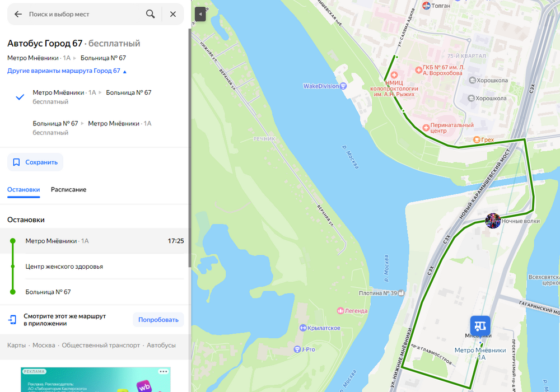
Task: Focus the 'Поиск и выбор мест' field
Action: coord(84,15)
